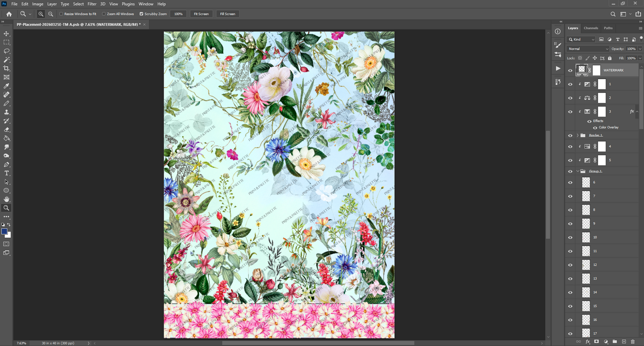Uncheck the Scrubby Zoom checkbox
The width and height of the screenshot is (644, 346).
(x=141, y=14)
